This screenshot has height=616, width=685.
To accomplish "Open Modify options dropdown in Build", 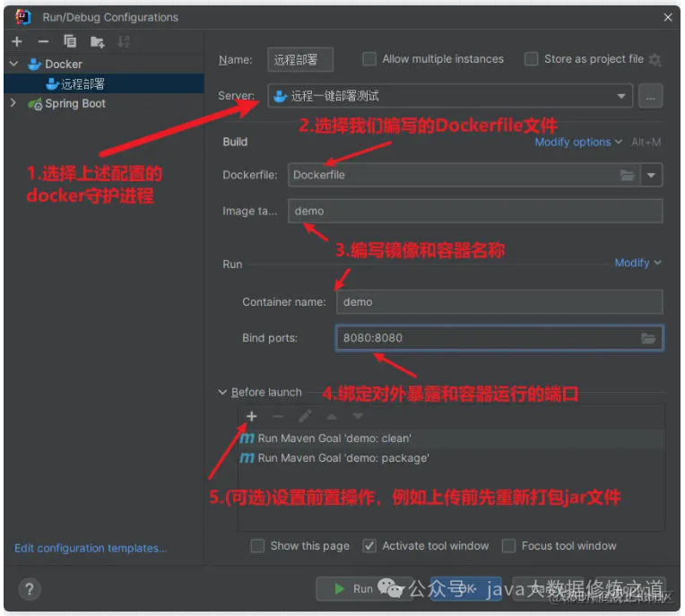I will click(578, 142).
